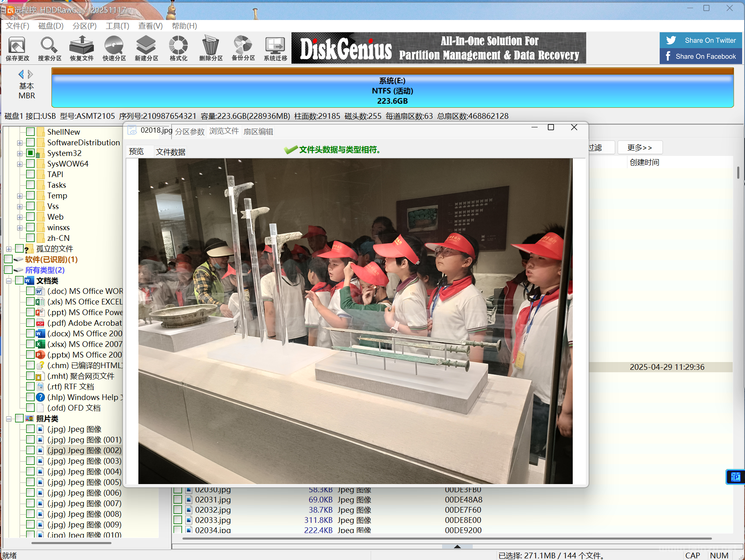Click the Format (格式化) toolbar icon

178,48
